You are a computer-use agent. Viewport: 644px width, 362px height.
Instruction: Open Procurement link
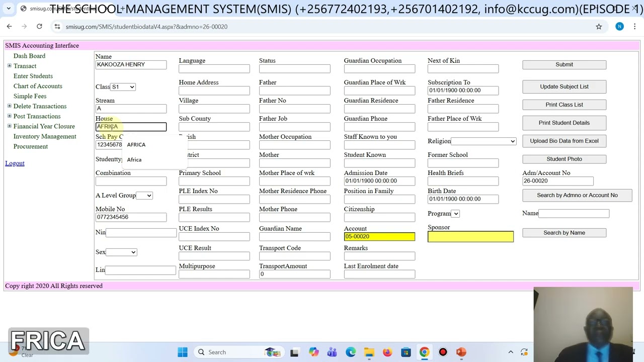tap(31, 146)
